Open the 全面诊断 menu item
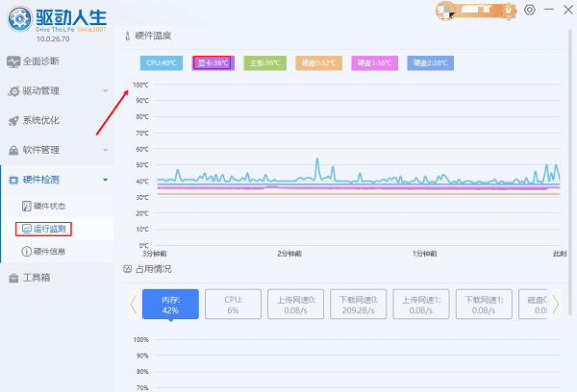Image resolution: width=577 pixels, height=392 pixels. [x=57, y=61]
